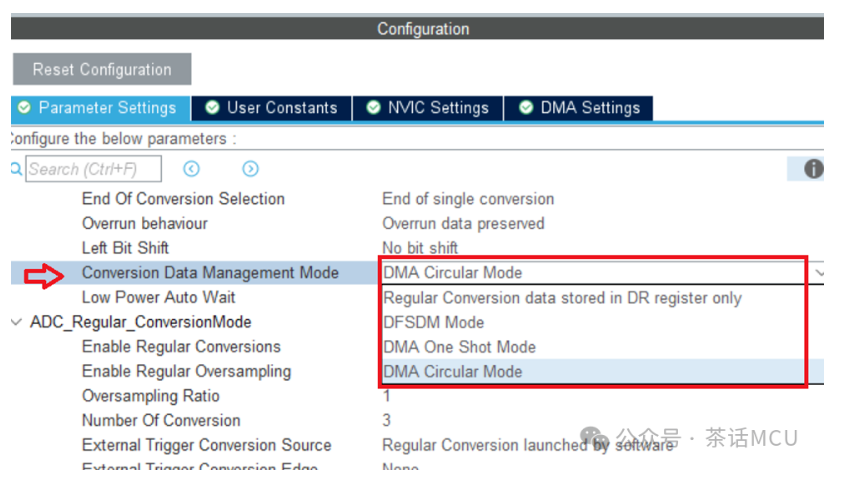Open the DMA Settings tab
The width and height of the screenshot is (849, 491).
[579, 108]
